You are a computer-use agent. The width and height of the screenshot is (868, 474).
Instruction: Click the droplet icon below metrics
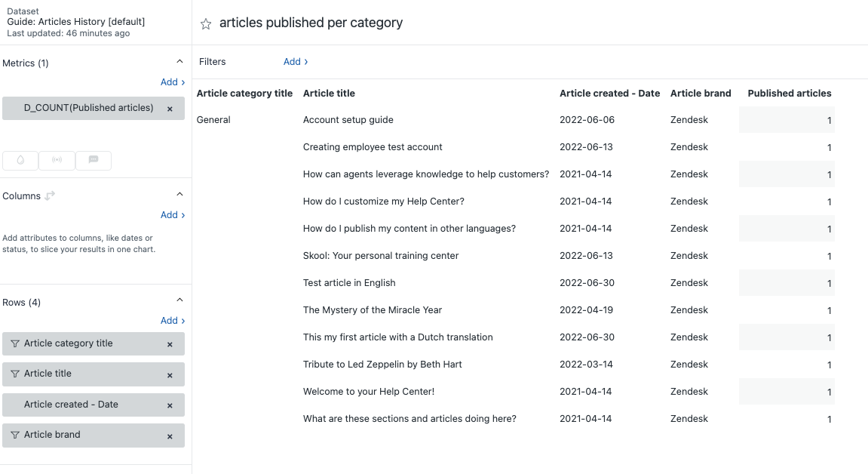(20, 160)
